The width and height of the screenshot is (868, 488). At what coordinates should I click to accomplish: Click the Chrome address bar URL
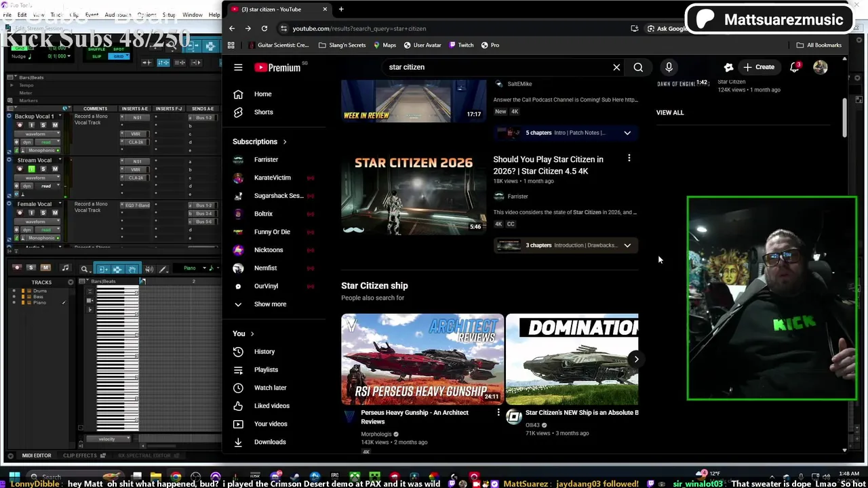click(x=359, y=28)
